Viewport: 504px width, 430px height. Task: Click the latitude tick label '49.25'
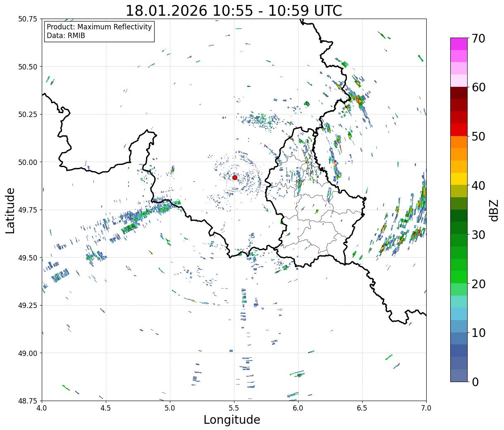28,306
